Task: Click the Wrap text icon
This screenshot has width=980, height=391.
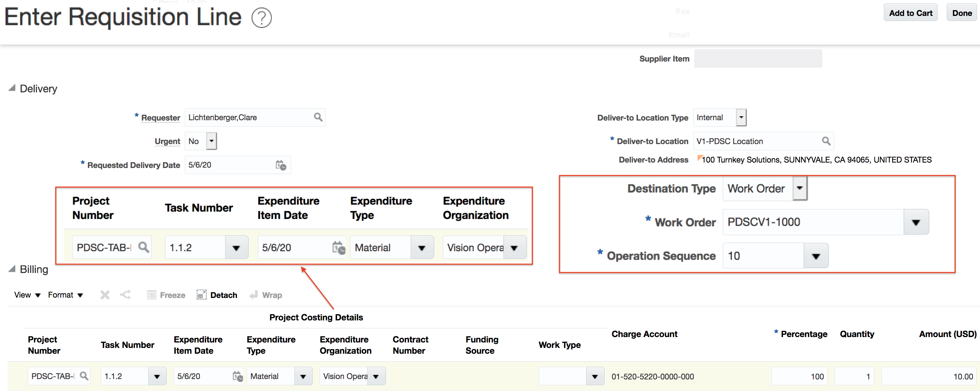Action: pyautogui.click(x=254, y=295)
